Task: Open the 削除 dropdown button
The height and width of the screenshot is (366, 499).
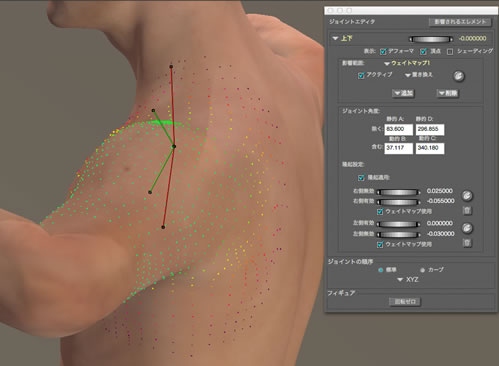Action: 448,93
